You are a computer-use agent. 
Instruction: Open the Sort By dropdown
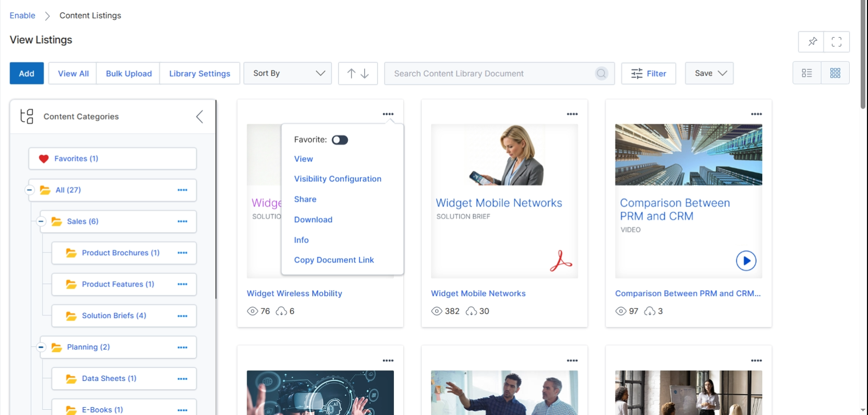288,73
